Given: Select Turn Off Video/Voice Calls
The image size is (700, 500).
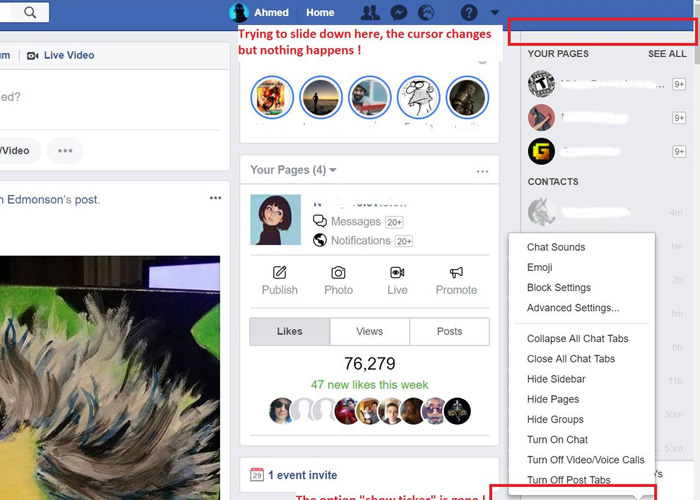Looking at the screenshot, I should coord(585,460).
